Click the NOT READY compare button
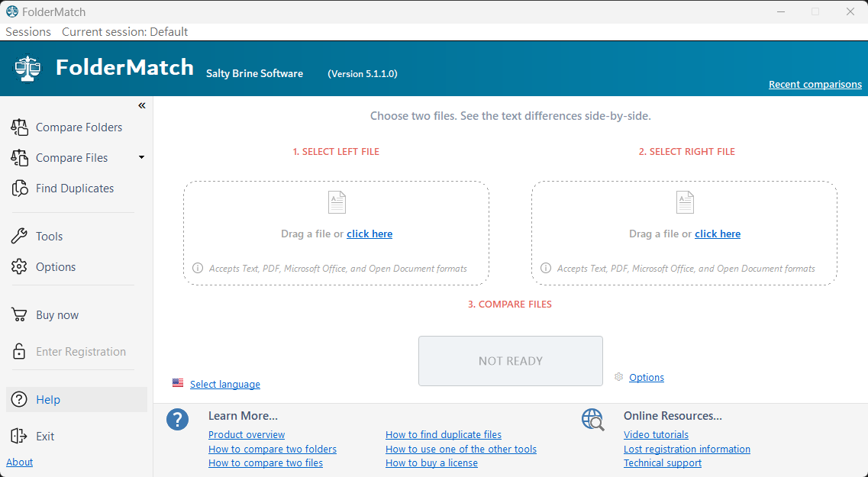868x477 pixels. coord(511,361)
